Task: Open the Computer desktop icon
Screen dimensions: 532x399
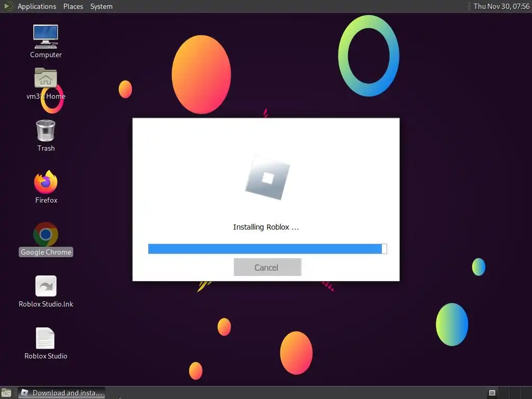Action: (x=46, y=37)
